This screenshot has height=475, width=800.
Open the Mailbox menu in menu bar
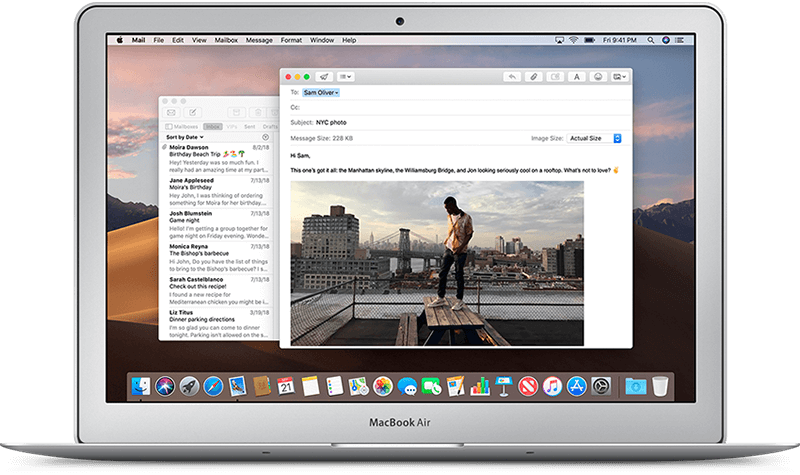coord(226,40)
